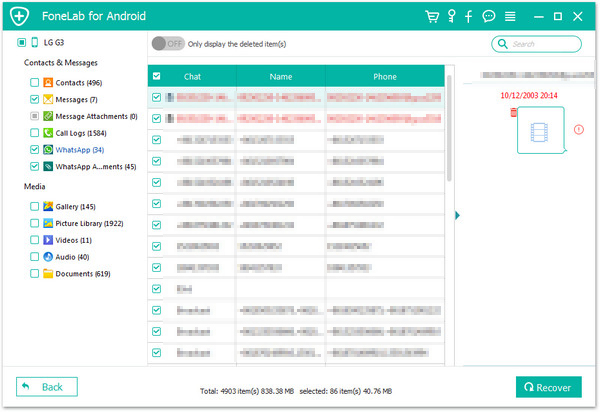Uncheck the WhatsApp Attachments (45) checkbox
Screen dimensions: 600x412
point(34,166)
